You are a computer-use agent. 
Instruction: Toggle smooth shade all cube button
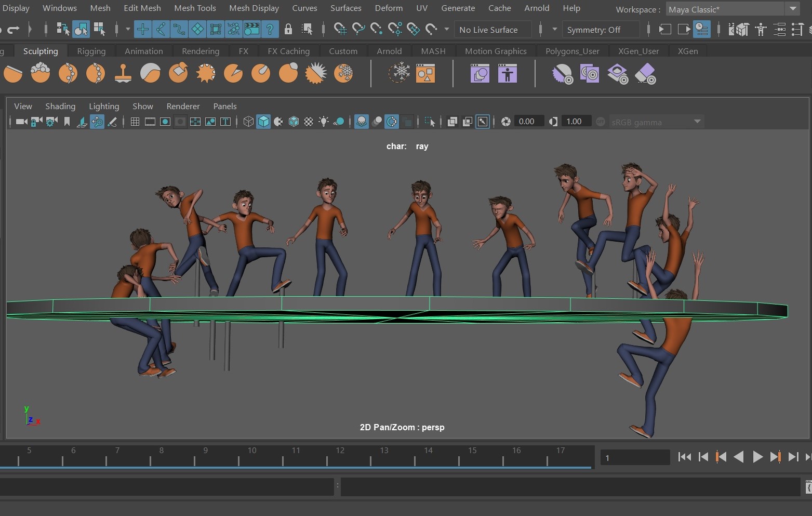coord(263,122)
